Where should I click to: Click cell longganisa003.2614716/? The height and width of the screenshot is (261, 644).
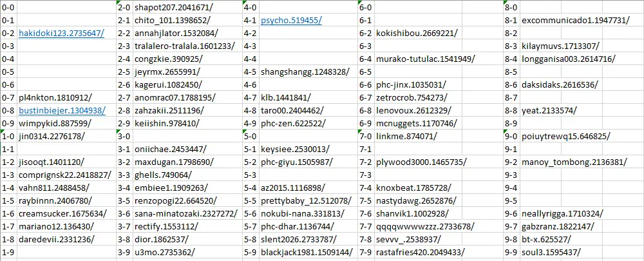click(x=569, y=59)
